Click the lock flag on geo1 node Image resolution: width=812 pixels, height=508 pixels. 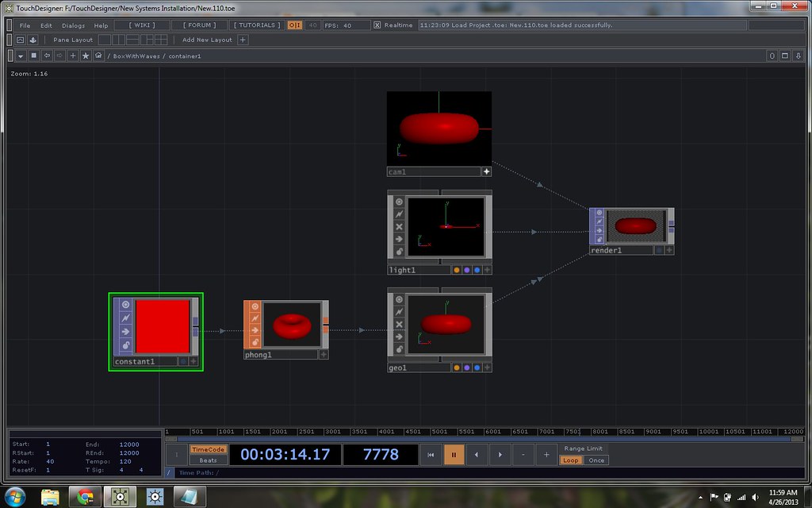tap(399, 349)
